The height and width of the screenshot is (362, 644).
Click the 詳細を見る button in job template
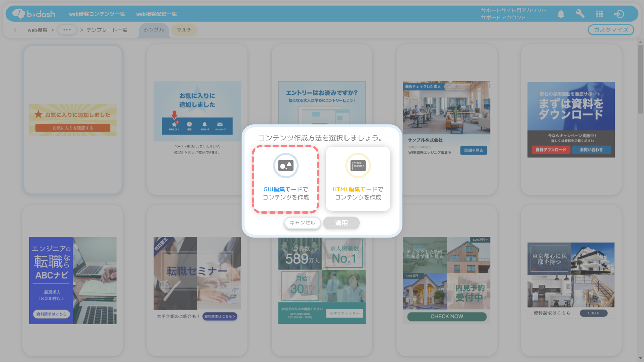473,150
